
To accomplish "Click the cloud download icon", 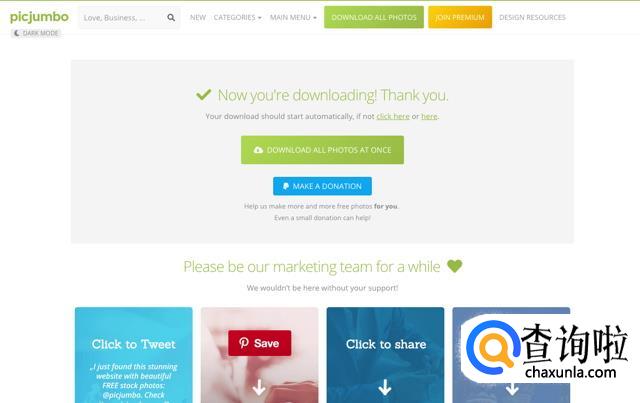I will 258,150.
